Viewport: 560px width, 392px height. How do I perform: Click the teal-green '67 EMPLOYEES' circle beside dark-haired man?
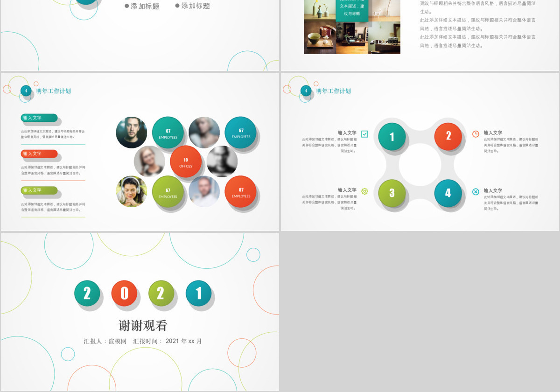168,133
